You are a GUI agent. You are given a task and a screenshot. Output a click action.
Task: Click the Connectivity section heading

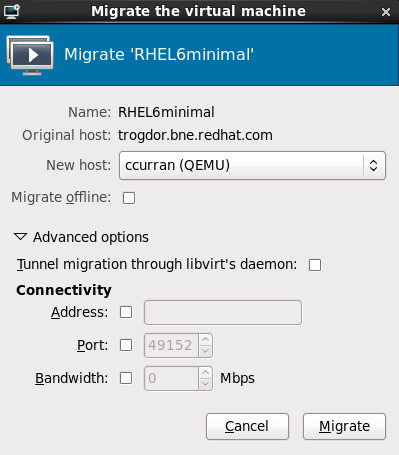64,290
